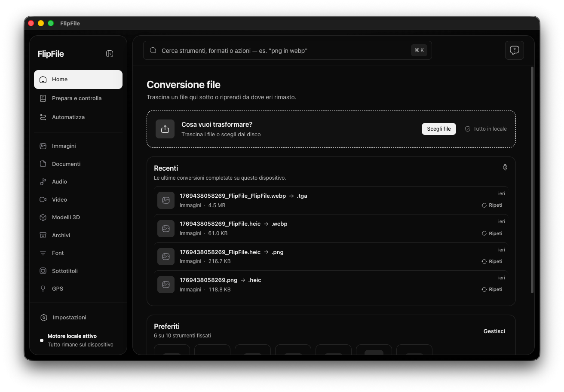
Task: Click the image icon of the .png to .heic row
Action: (166, 285)
